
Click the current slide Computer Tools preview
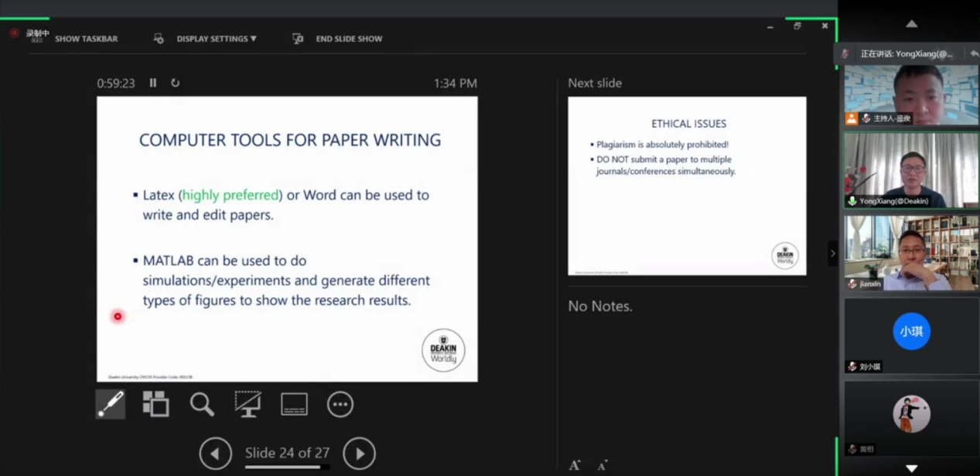(287, 238)
